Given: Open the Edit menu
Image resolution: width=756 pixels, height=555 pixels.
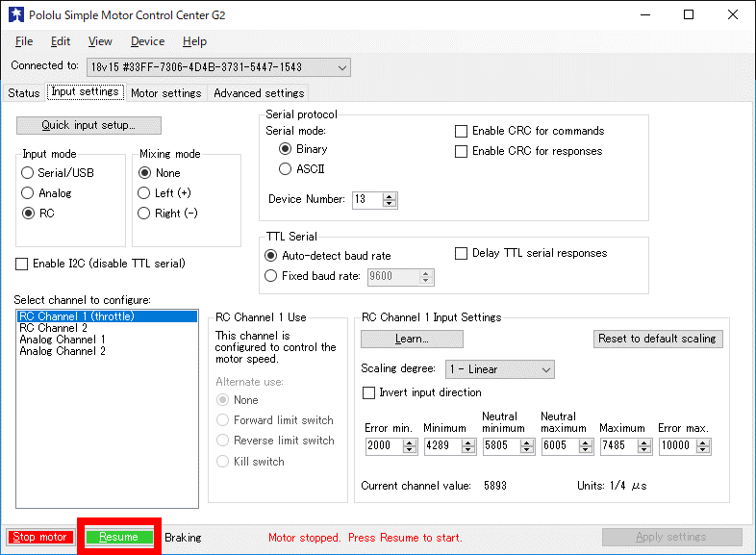Looking at the screenshot, I should tap(61, 41).
